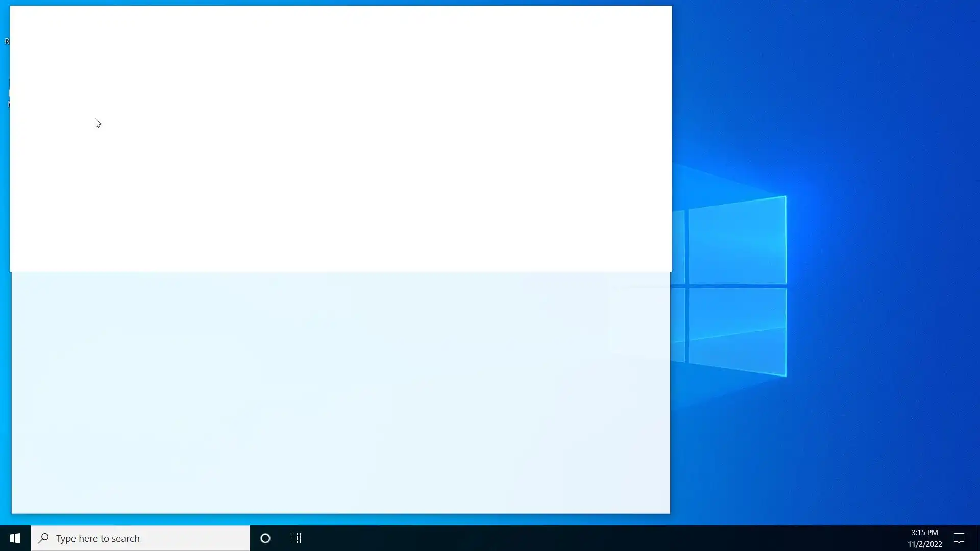The height and width of the screenshot is (551, 980).
Task: Click the second partially hidden desktop icon
Action: 8,94
